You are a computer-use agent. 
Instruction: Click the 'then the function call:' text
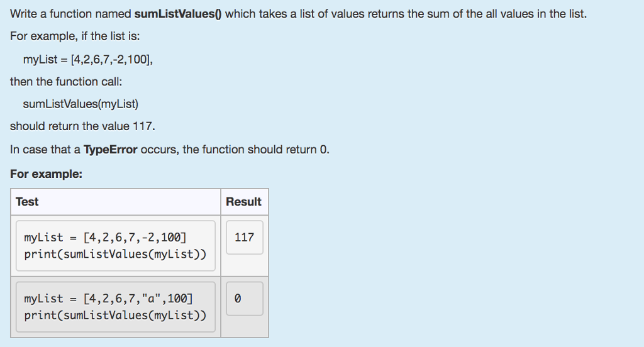tap(66, 82)
